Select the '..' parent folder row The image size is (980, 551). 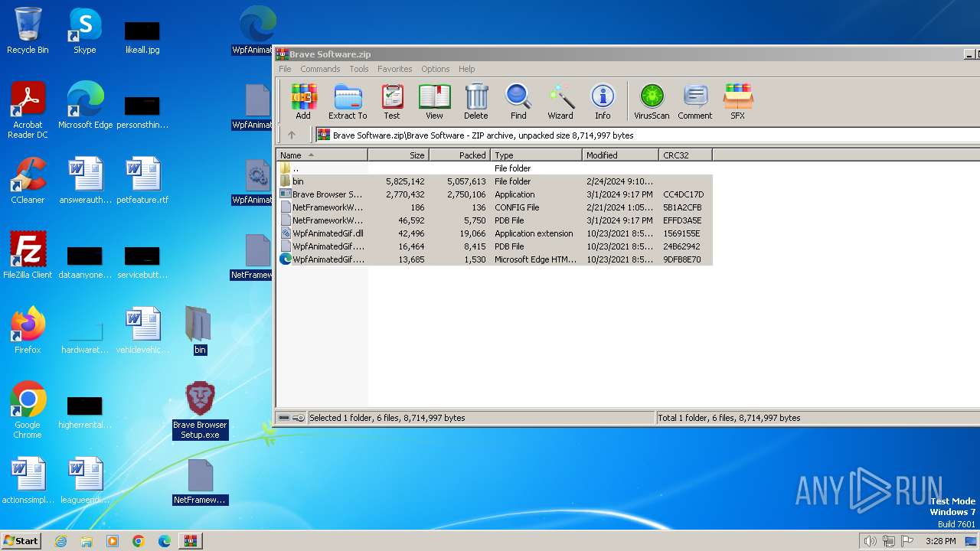(494, 168)
